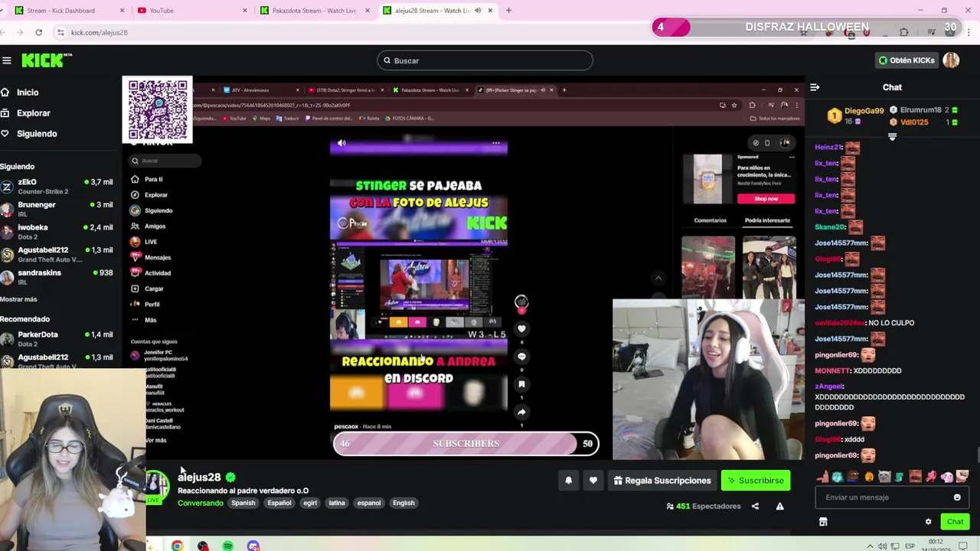980x551 pixels.
Task: Go to Inicio in the Kick sidebar
Action: pyautogui.click(x=28, y=93)
